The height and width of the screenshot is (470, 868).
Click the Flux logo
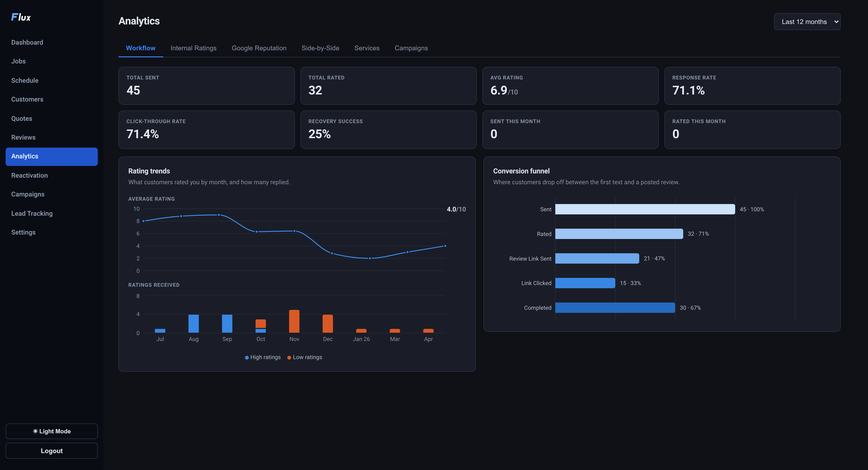click(x=21, y=17)
